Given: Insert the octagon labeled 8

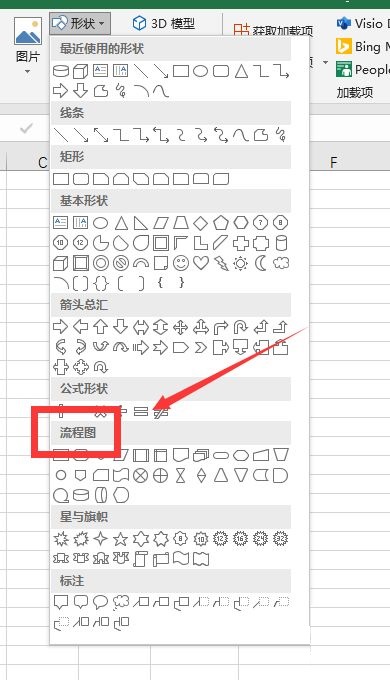Looking at the screenshot, I should tap(281, 223).
